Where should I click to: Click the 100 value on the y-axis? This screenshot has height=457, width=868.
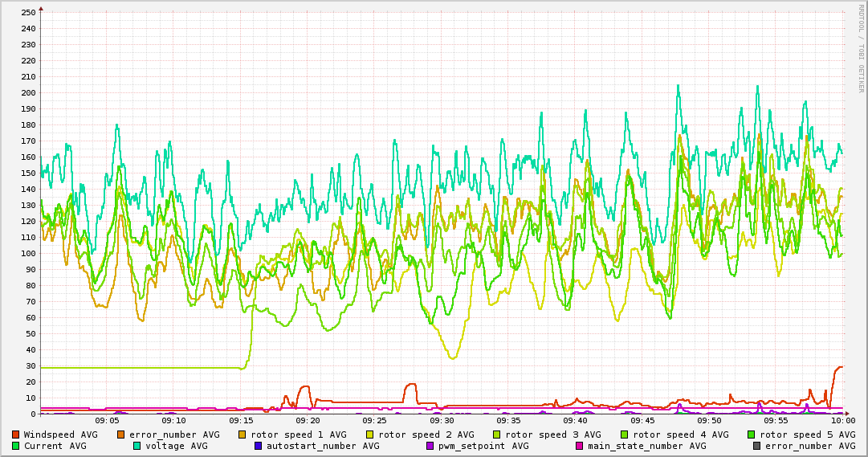click(x=28, y=253)
